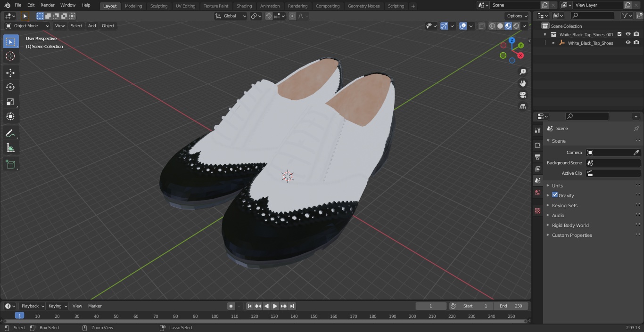Viewport: 644px width, 332px height.
Task: Open the Tool properties tab
Action: coord(537,130)
